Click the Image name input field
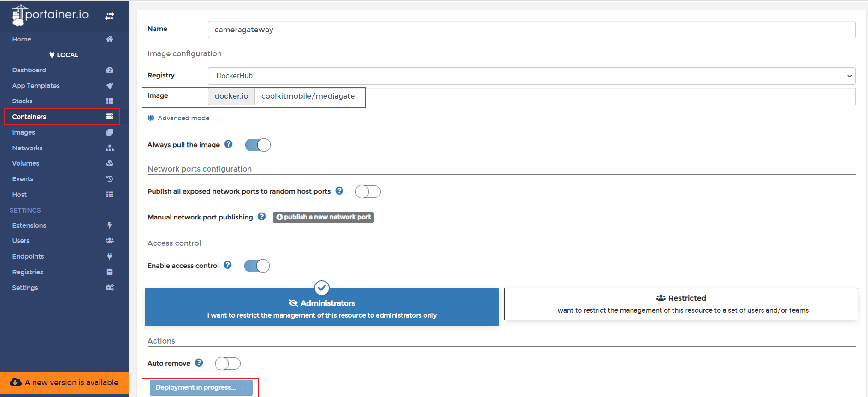The width and height of the screenshot is (868, 397). (555, 96)
